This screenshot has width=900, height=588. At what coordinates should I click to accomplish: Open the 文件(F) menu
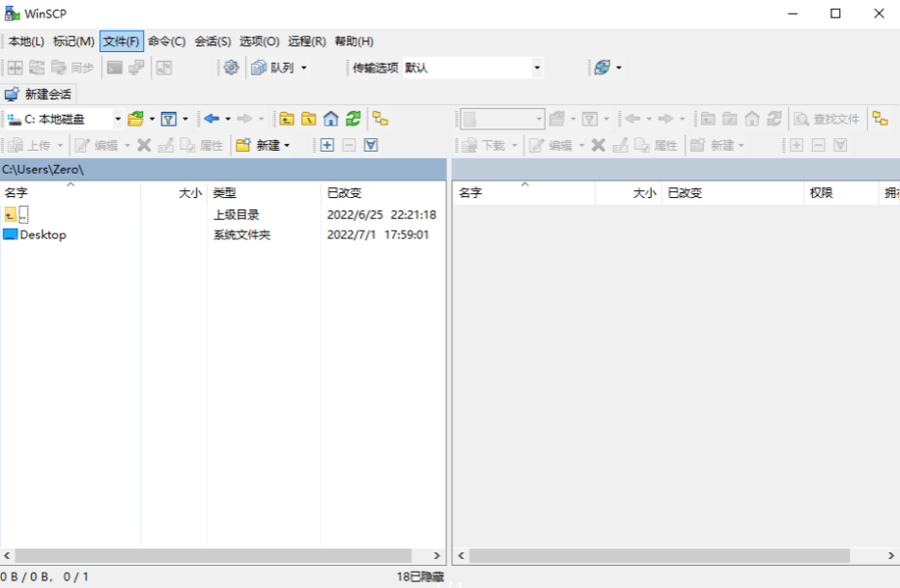coord(121,42)
